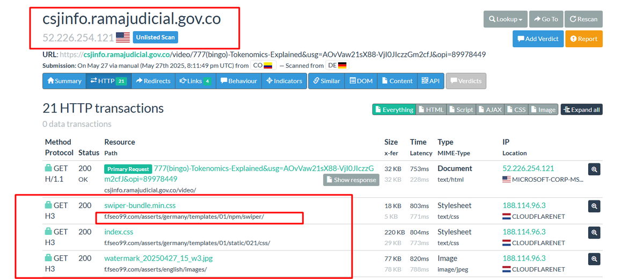Select the HTTP tab
This screenshot has height=279, width=644.
(108, 81)
